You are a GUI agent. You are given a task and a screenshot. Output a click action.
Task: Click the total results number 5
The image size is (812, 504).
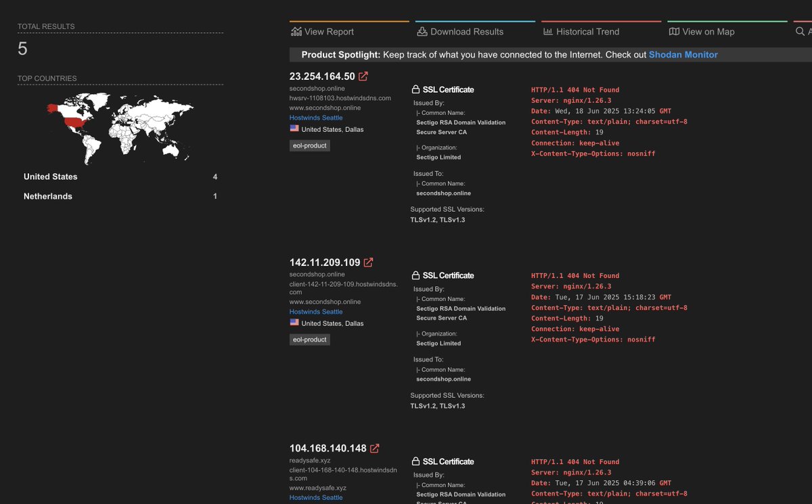point(22,49)
